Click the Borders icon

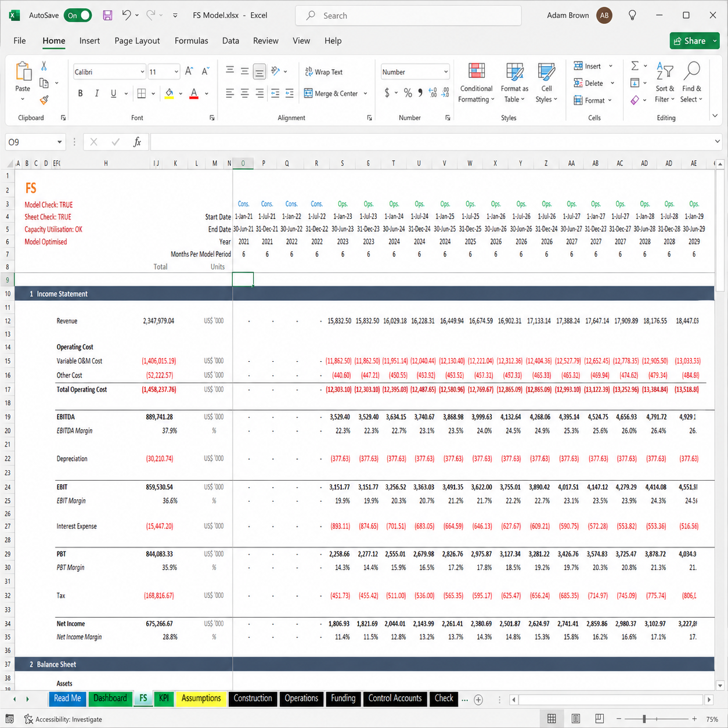click(142, 93)
